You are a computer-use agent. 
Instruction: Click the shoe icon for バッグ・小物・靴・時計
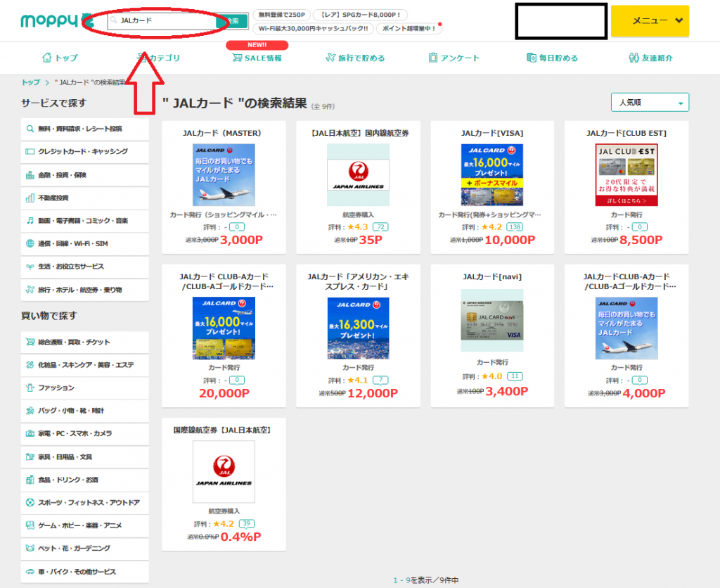click(x=30, y=411)
